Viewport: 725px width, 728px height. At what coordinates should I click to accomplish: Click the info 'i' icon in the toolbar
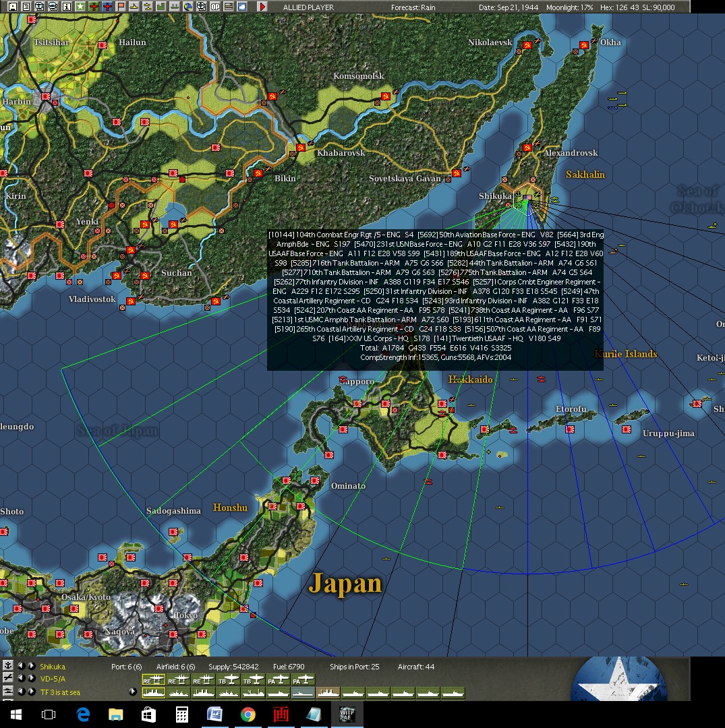[x=66, y=7]
